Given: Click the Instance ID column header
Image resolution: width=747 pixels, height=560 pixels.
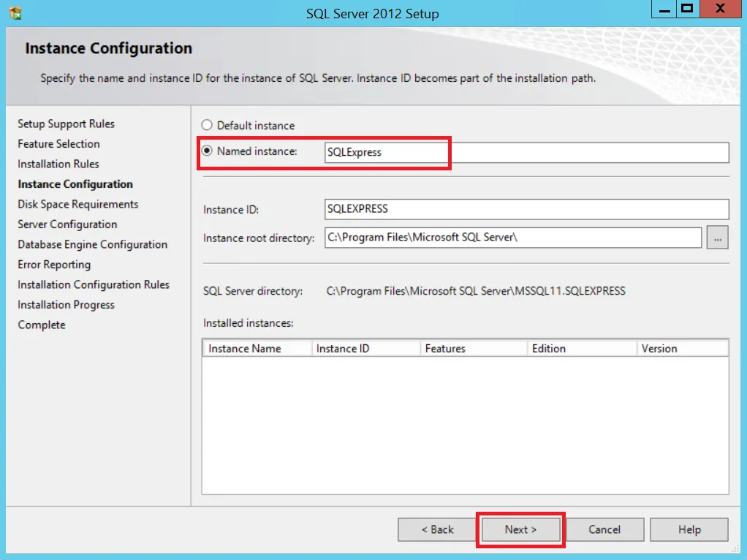Looking at the screenshot, I should click(366, 349).
